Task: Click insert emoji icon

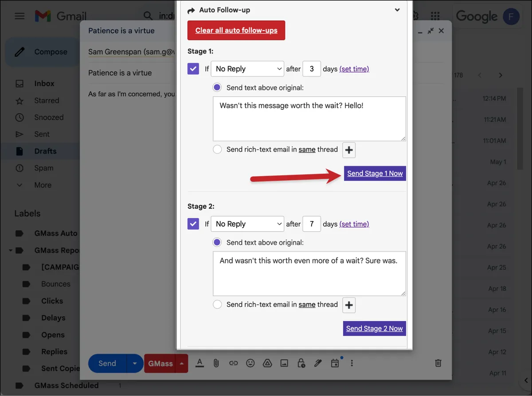Action: 250,363
